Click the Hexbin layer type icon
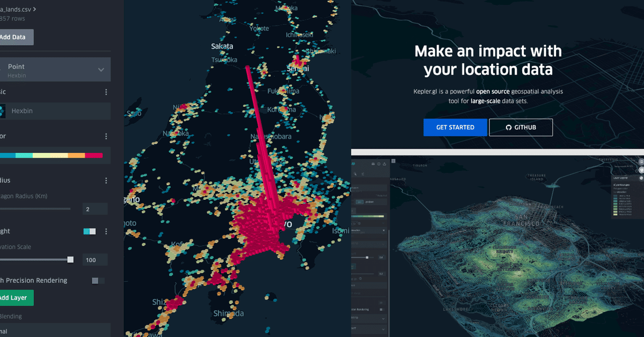Screen dimensions: 644x337 (x=2, y=111)
